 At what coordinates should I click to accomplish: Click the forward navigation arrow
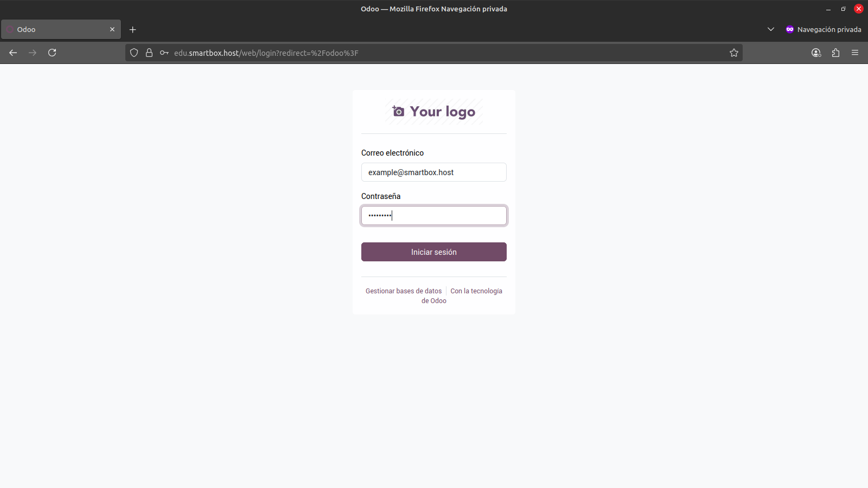pyautogui.click(x=33, y=53)
